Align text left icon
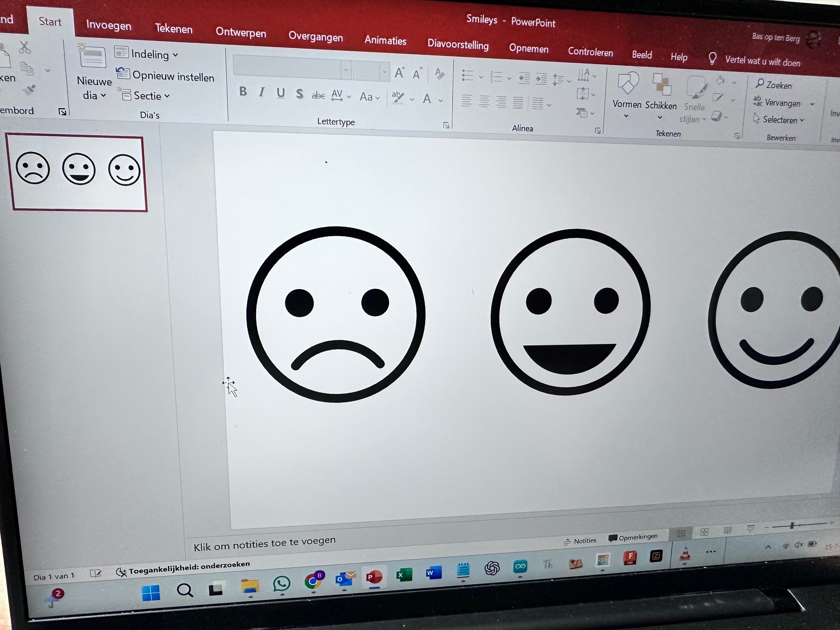The height and width of the screenshot is (630, 840). pyautogui.click(x=467, y=101)
